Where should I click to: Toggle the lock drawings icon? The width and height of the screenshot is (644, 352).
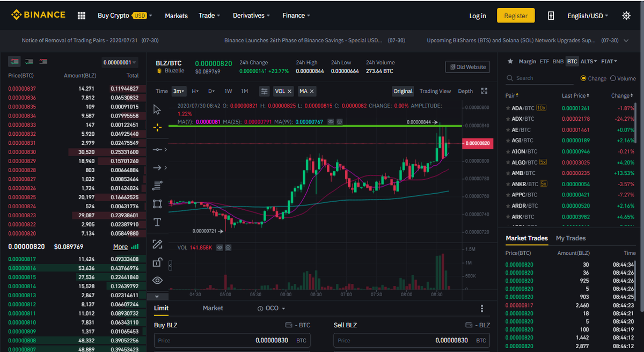coord(157,262)
